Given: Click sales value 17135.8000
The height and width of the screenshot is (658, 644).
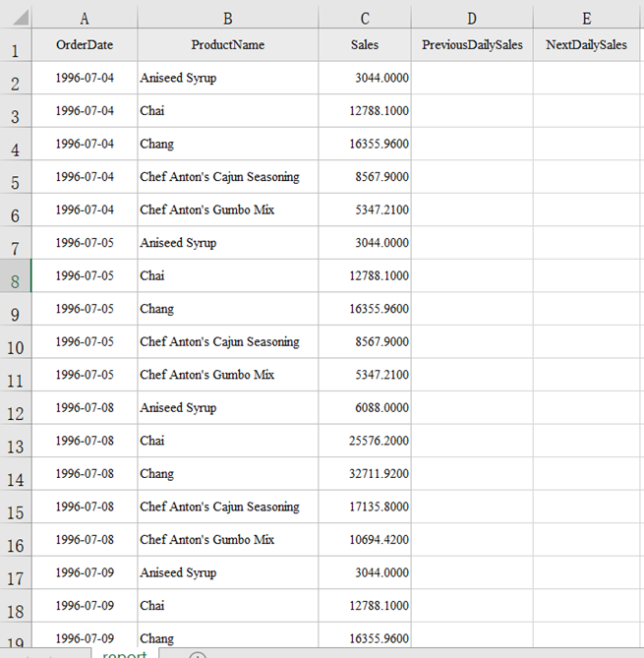Looking at the screenshot, I should [379, 507].
